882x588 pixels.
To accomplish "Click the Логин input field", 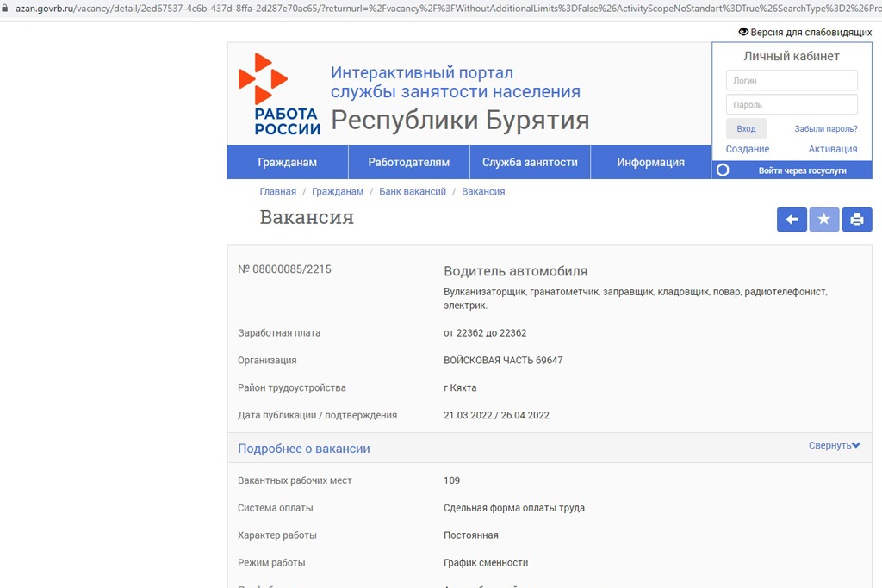I will click(x=792, y=80).
